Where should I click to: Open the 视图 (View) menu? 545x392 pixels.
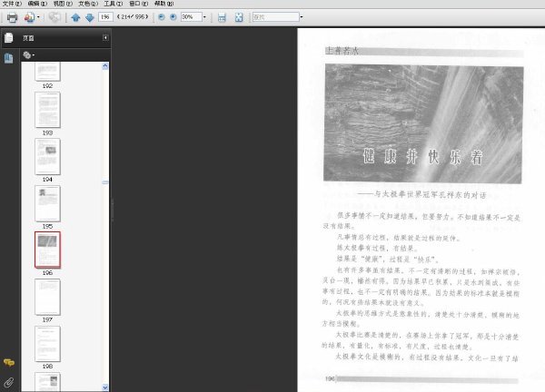pyautogui.click(x=63, y=4)
